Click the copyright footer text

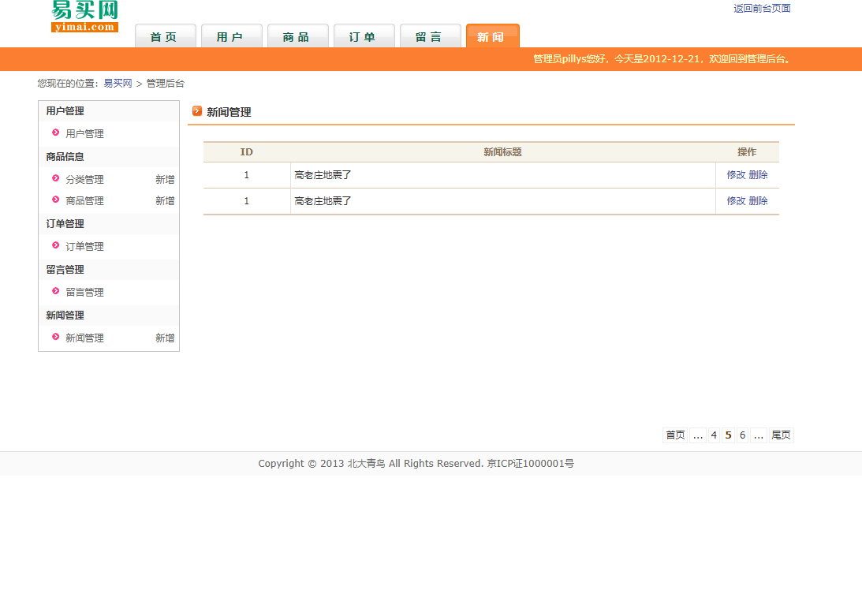[x=416, y=464]
